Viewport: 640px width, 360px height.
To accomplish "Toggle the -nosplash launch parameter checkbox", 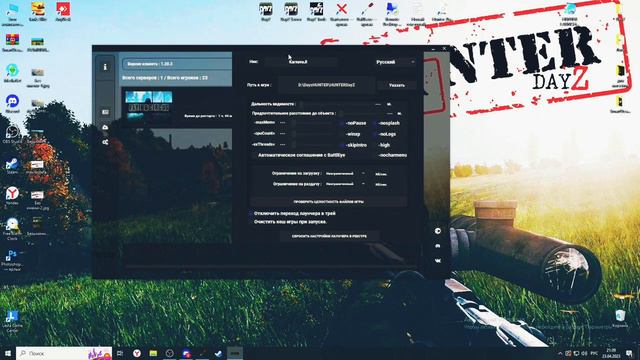I will point(375,123).
